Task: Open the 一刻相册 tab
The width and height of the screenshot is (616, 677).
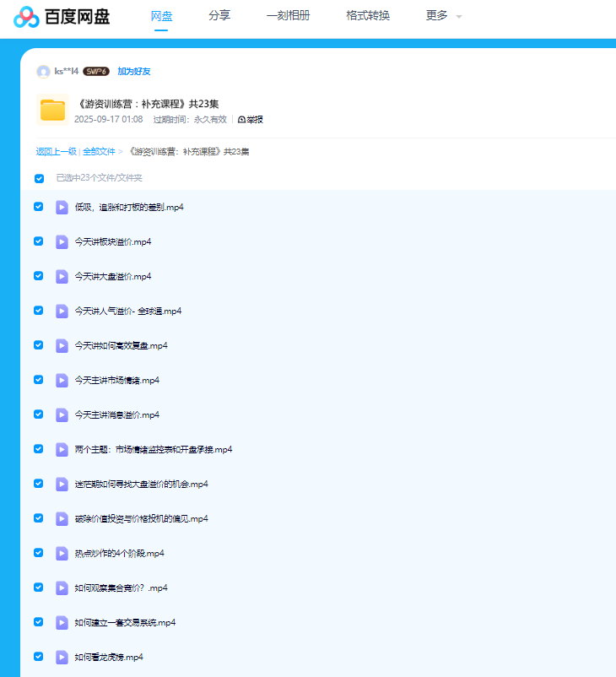Action: pos(287,16)
